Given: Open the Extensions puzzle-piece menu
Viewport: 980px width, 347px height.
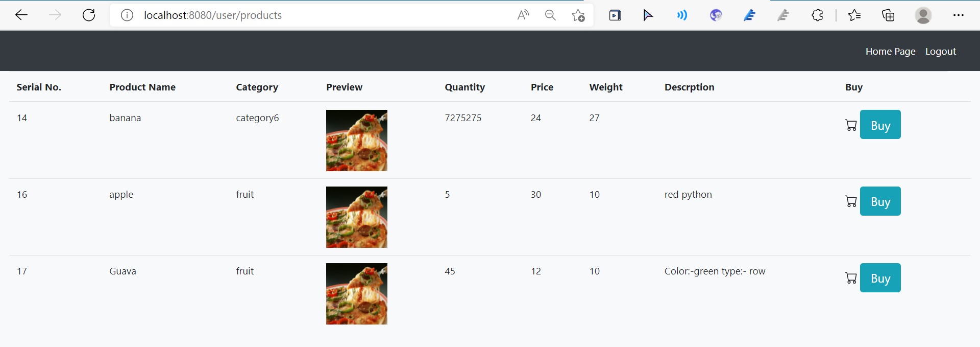Looking at the screenshot, I should pos(817,15).
